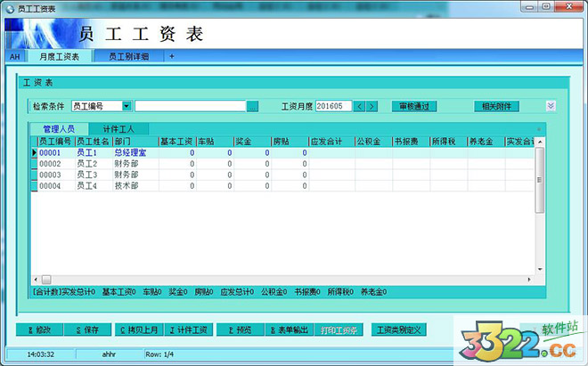This screenshot has width=588, height=366.
Task: Click the 书报费 column header
Action: tap(411, 142)
